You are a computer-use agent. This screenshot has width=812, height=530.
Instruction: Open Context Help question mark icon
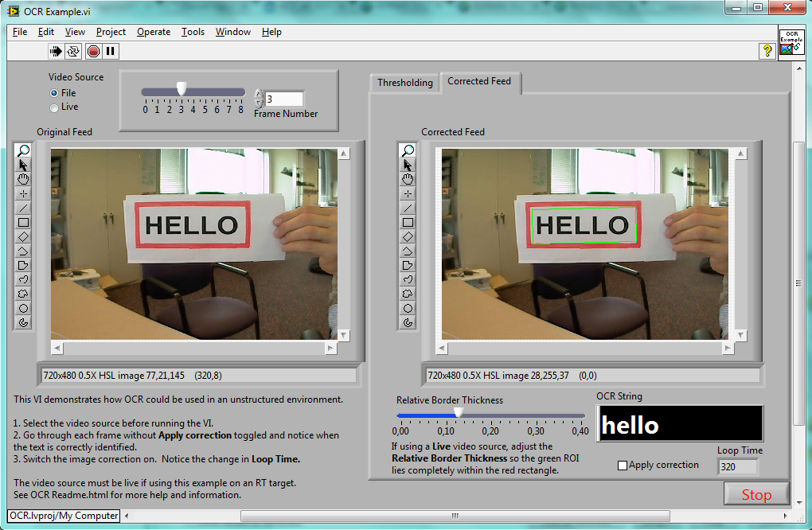pyautogui.click(x=767, y=51)
